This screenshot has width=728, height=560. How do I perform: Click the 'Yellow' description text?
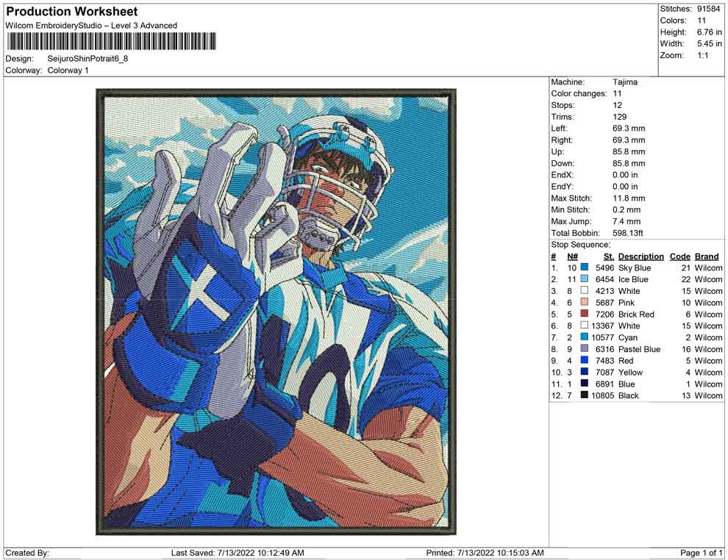tap(630, 372)
